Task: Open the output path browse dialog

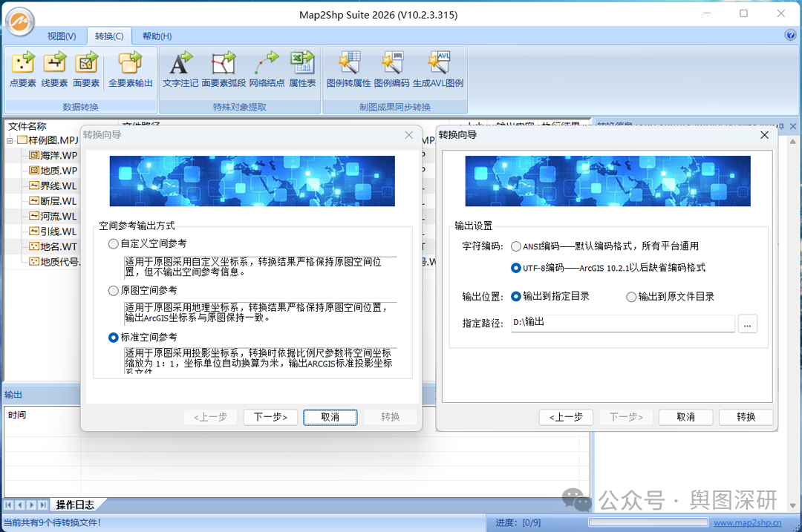Action: 748,324
